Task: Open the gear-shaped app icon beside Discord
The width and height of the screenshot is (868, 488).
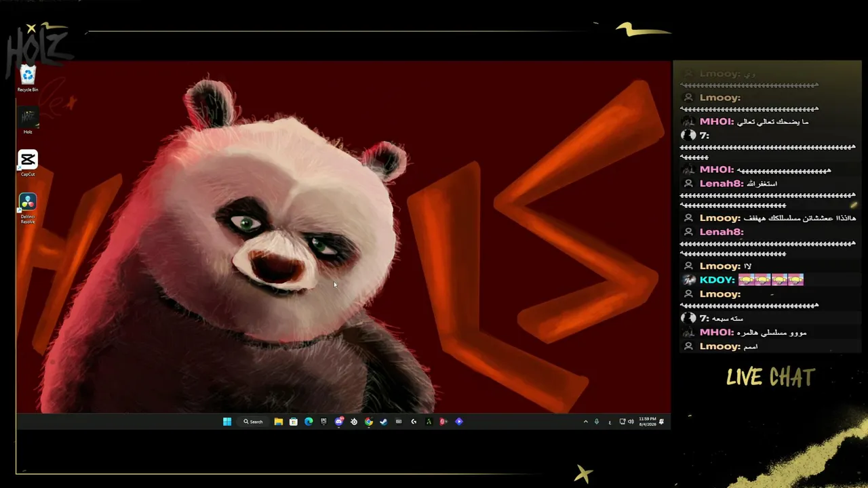Action: 354,422
